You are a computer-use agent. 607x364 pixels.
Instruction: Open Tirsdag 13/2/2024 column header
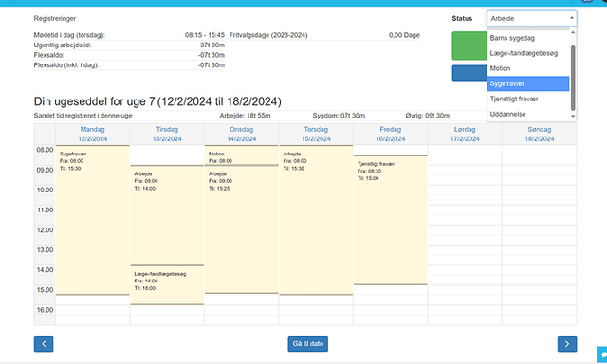(167, 134)
